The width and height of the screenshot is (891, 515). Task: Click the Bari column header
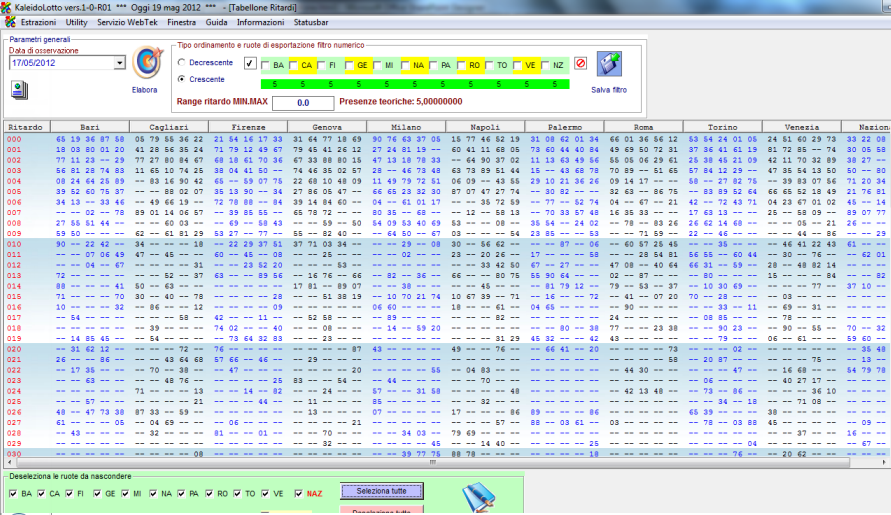(x=90, y=127)
